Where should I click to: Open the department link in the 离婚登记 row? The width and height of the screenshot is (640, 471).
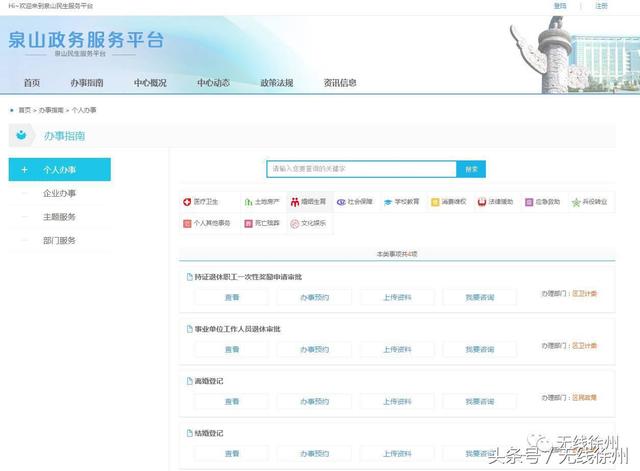(x=584, y=398)
